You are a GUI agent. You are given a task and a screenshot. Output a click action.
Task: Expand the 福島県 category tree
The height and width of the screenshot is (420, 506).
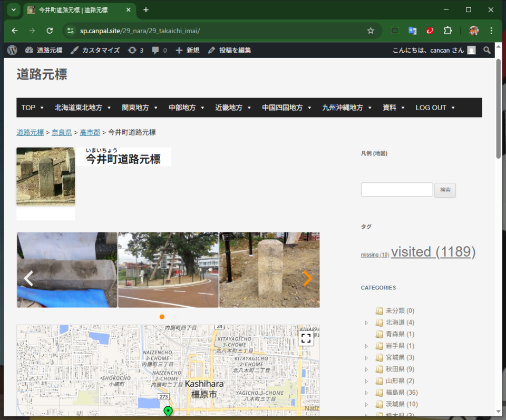coord(367,393)
